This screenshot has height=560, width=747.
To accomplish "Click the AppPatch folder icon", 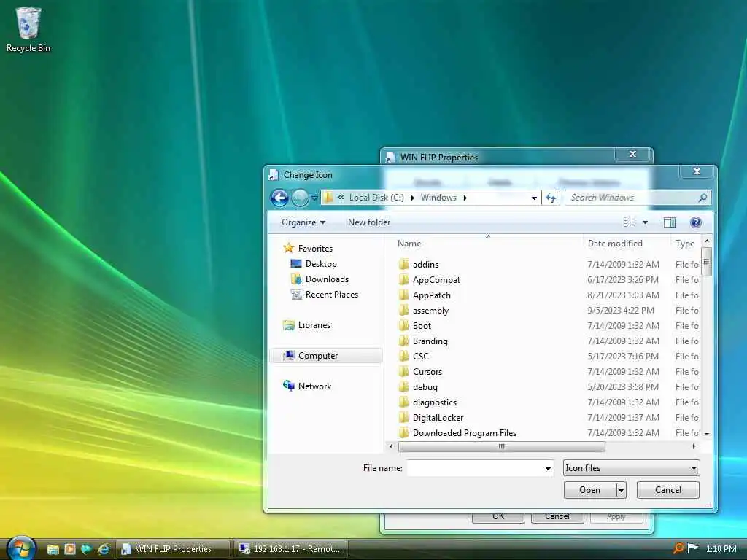I will pyautogui.click(x=403, y=295).
